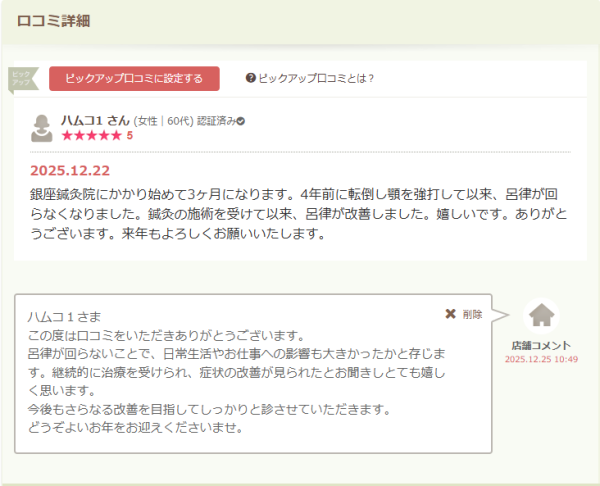The width and height of the screenshot is (600, 486).
Task: Click the five-star rating icons
Action: [x=91, y=135]
